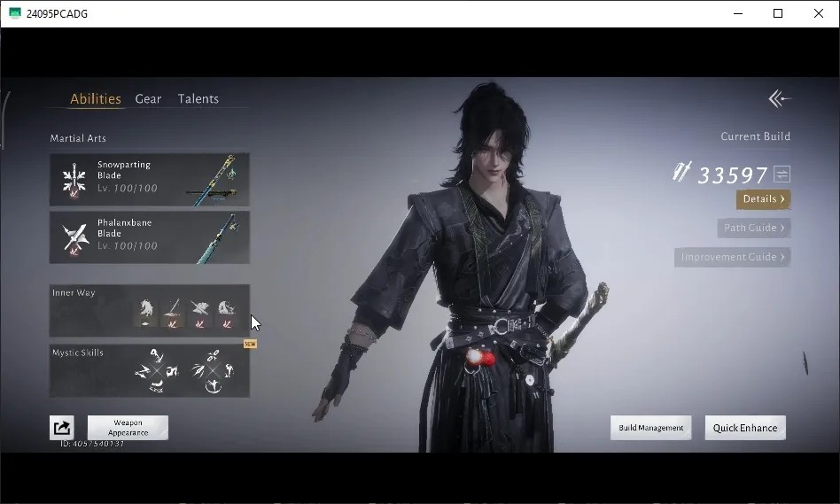
Task: Select the horse Inner Way icon
Action: point(145,314)
